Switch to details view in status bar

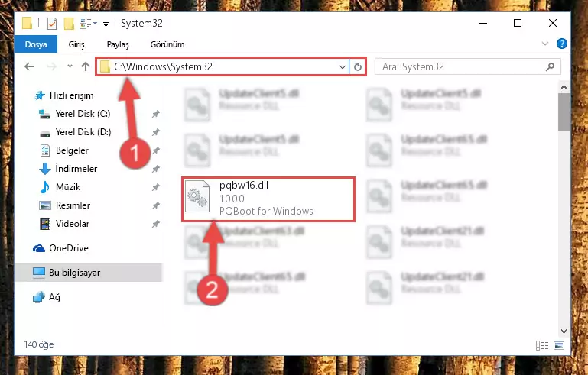click(x=542, y=345)
